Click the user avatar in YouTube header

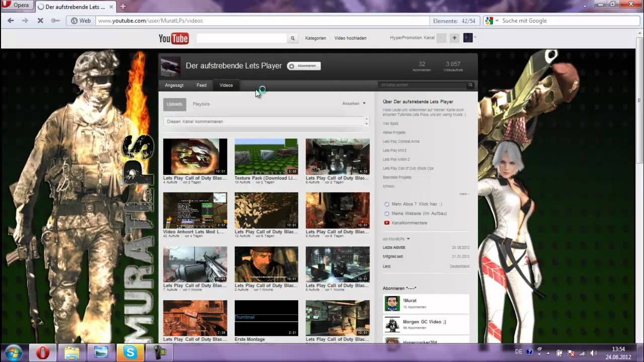[x=468, y=38]
